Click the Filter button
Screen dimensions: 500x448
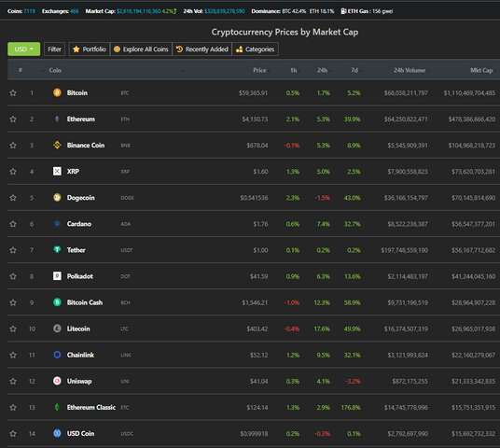tap(54, 49)
